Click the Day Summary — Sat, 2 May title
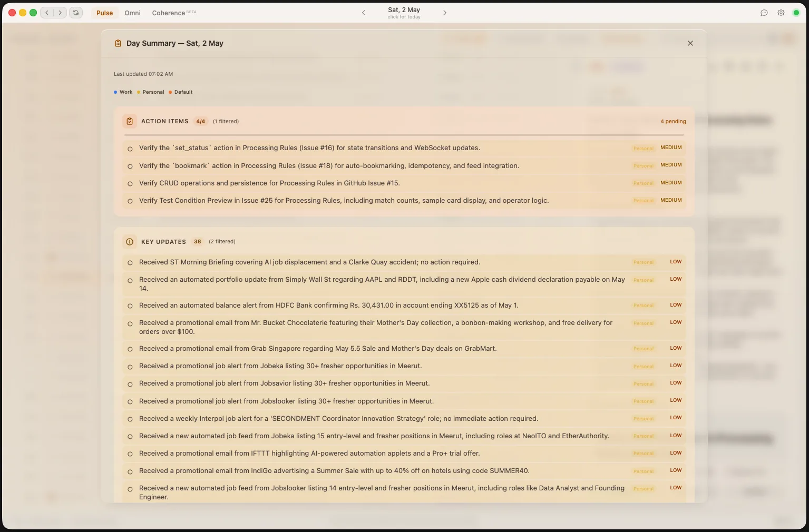This screenshot has height=532, width=809. point(174,43)
